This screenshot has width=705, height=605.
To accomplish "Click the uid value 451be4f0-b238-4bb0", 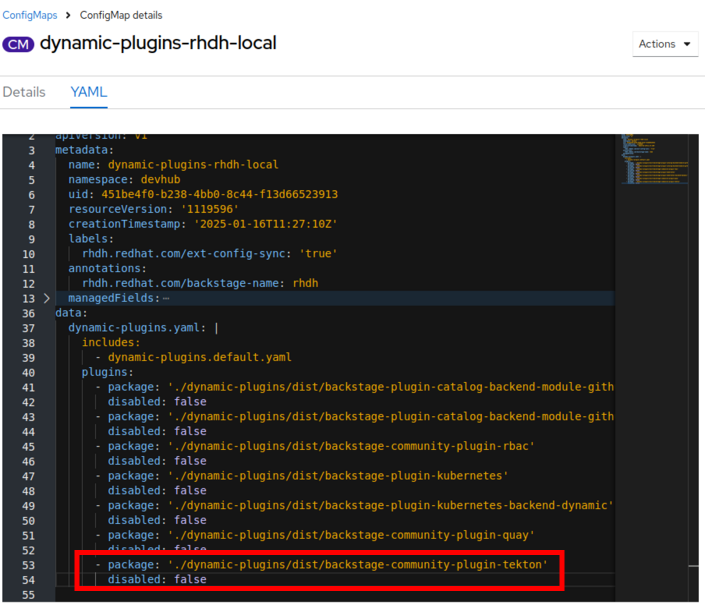I will pyautogui.click(x=219, y=195).
